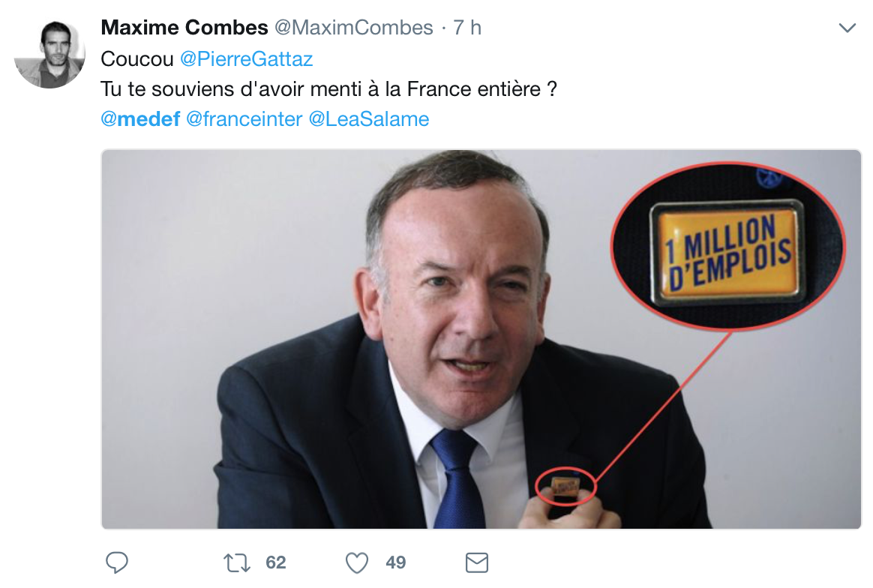873x588 pixels.
Task: Open the @franceinter mention
Action: (x=244, y=119)
